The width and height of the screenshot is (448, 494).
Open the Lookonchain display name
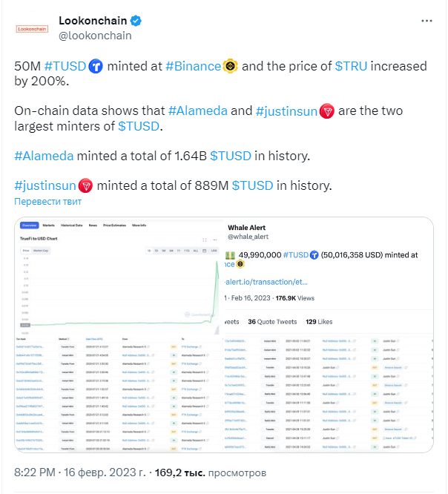click(x=93, y=21)
